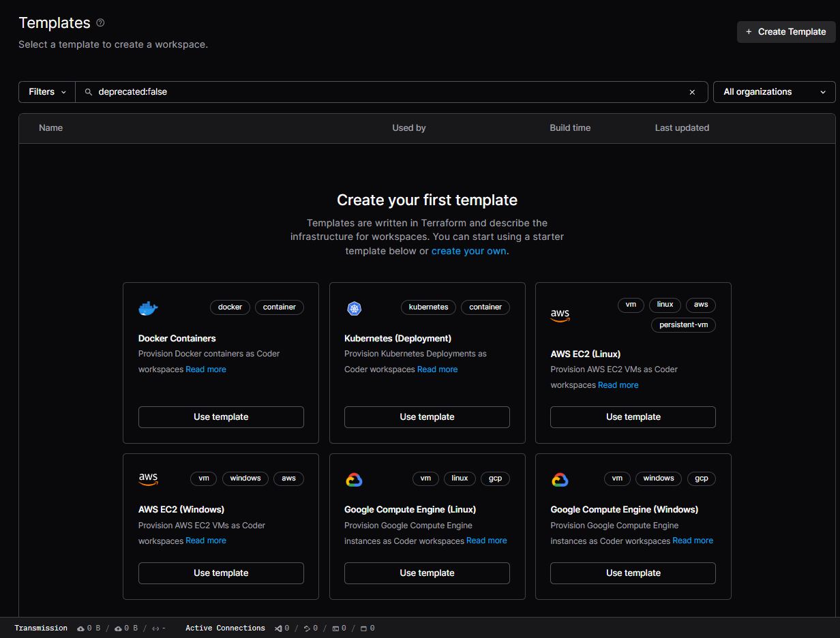The height and width of the screenshot is (638, 840).
Task: Click 'gcp' tag on Compute Engine (Linux) card
Action: coord(496,478)
